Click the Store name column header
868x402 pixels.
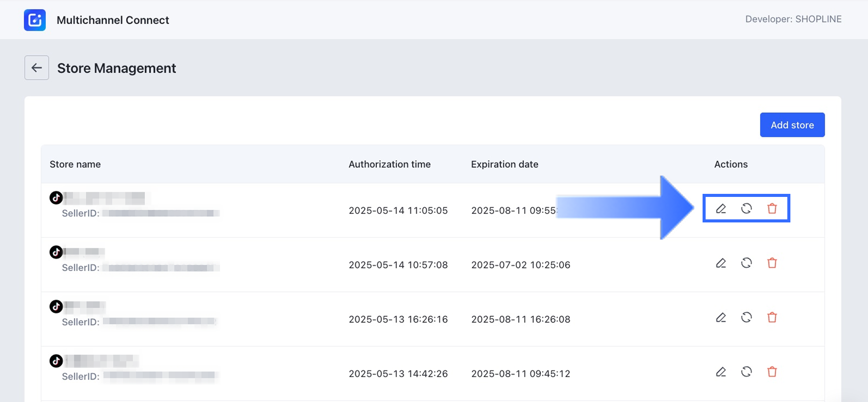point(75,164)
